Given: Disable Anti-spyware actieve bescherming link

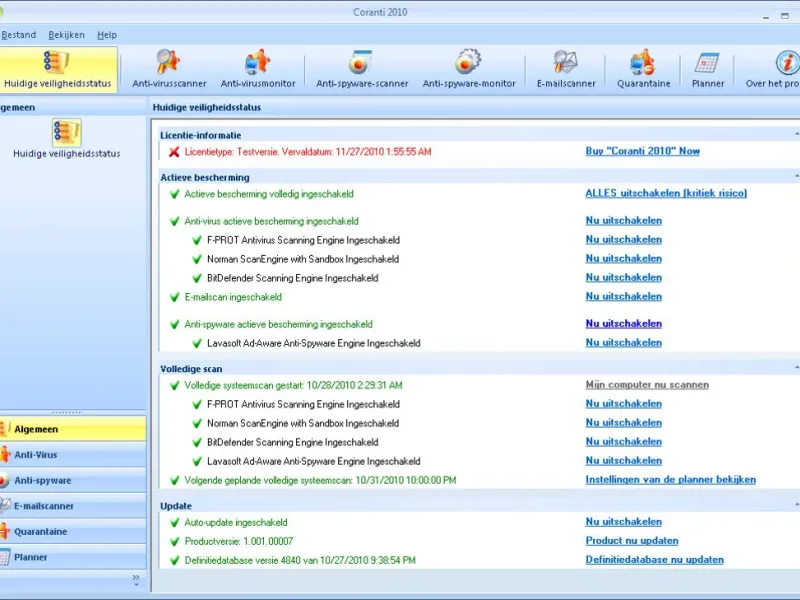Looking at the screenshot, I should pyautogui.click(x=623, y=324).
